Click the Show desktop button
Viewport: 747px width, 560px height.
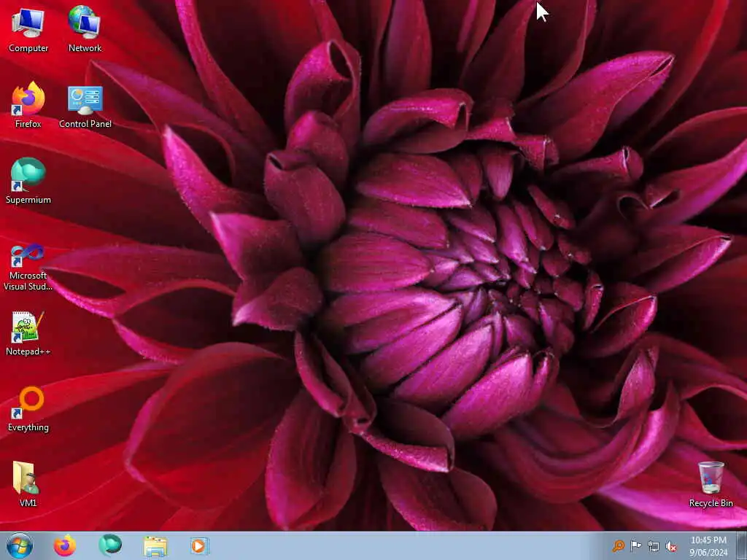(742, 545)
